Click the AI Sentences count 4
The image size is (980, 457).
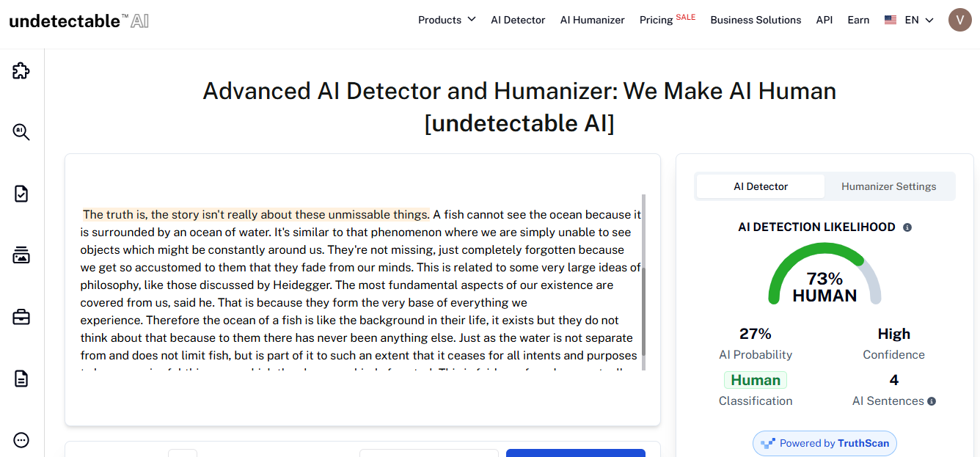click(893, 380)
